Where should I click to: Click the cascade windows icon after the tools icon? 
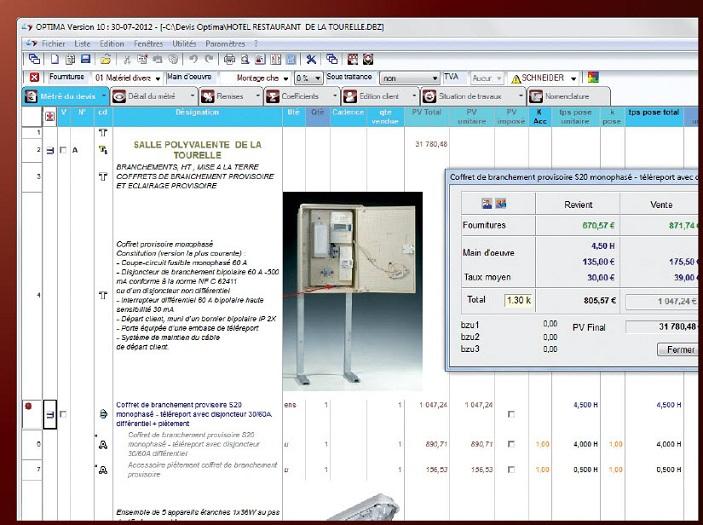coord(332,59)
